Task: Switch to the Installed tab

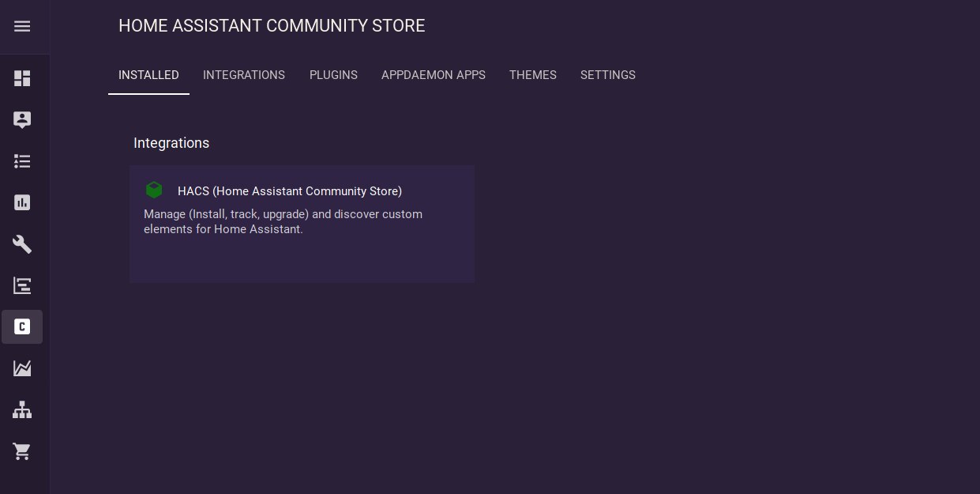Action: (148, 75)
